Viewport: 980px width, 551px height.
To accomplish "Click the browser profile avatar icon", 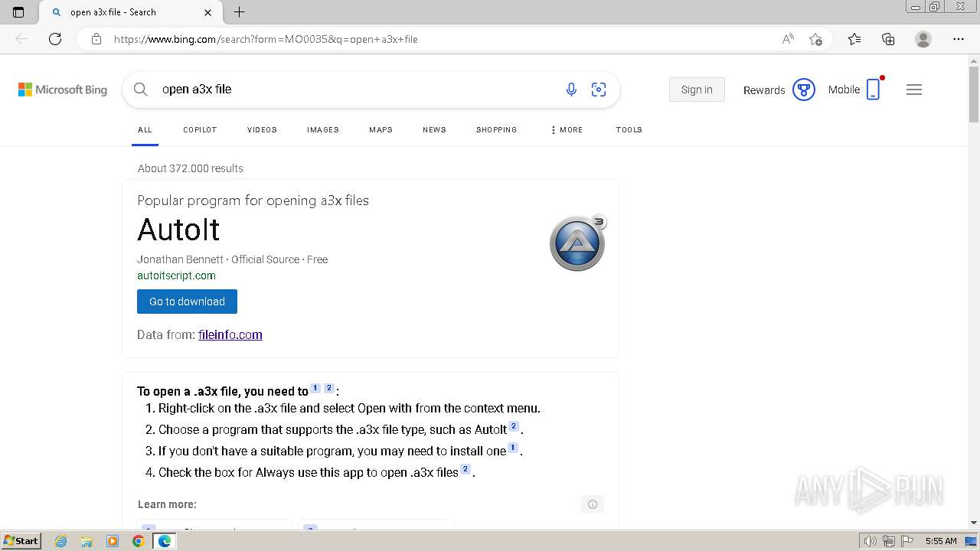I will [x=923, y=39].
